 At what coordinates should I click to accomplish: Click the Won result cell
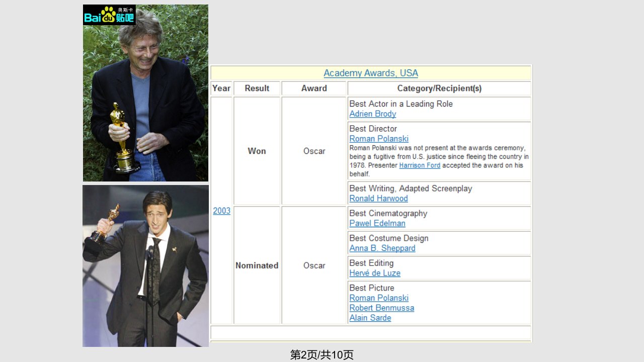click(x=257, y=151)
